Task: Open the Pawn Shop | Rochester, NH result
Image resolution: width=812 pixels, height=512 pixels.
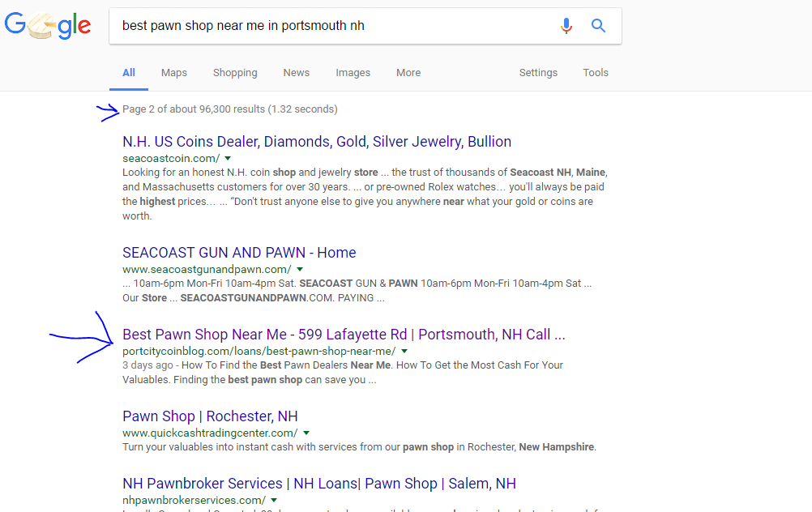Action: pos(210,416)
